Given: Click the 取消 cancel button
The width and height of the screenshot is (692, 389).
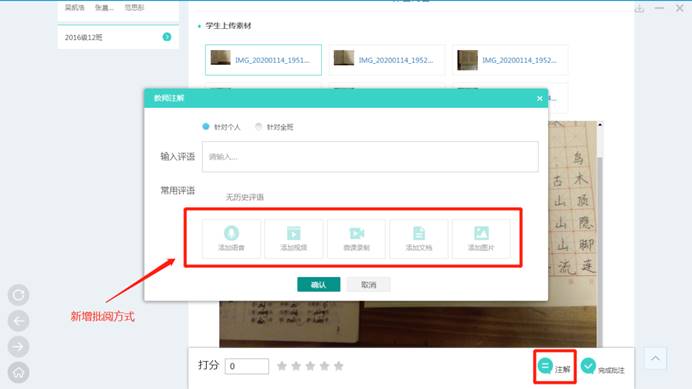Looking at the screenshot, I should point(369,285).
